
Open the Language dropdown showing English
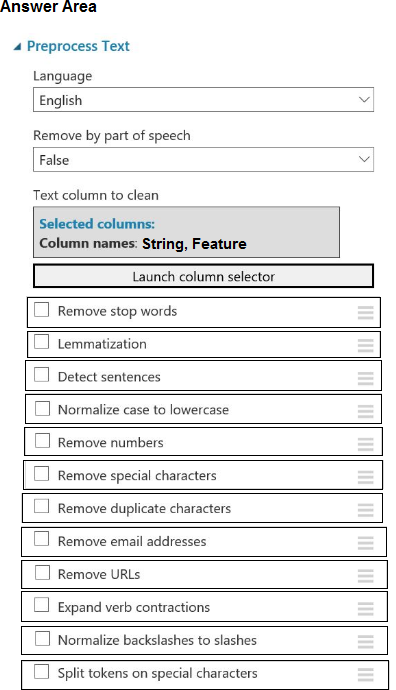tap(203, 100)
